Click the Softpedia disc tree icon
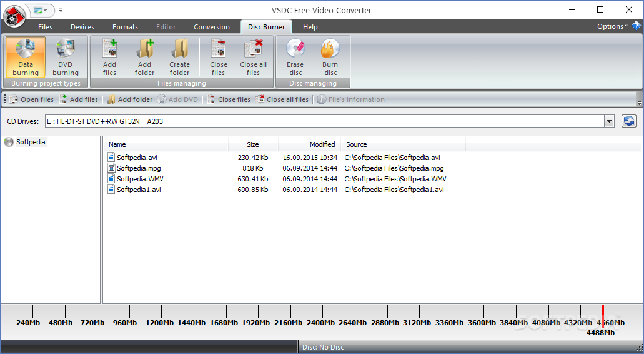644x354 pixels. click(x=9, y=142)
